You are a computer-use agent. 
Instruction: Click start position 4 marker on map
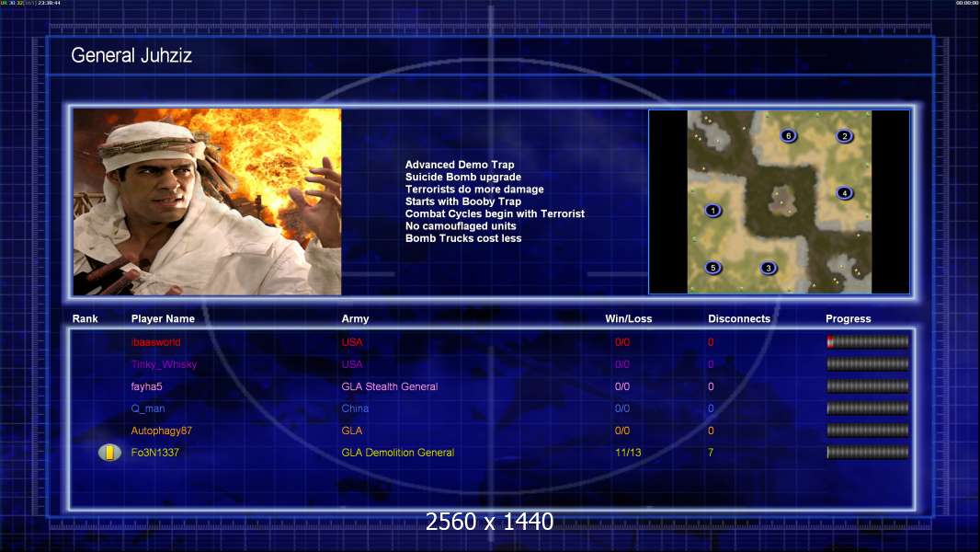click(x=844, y=193)
